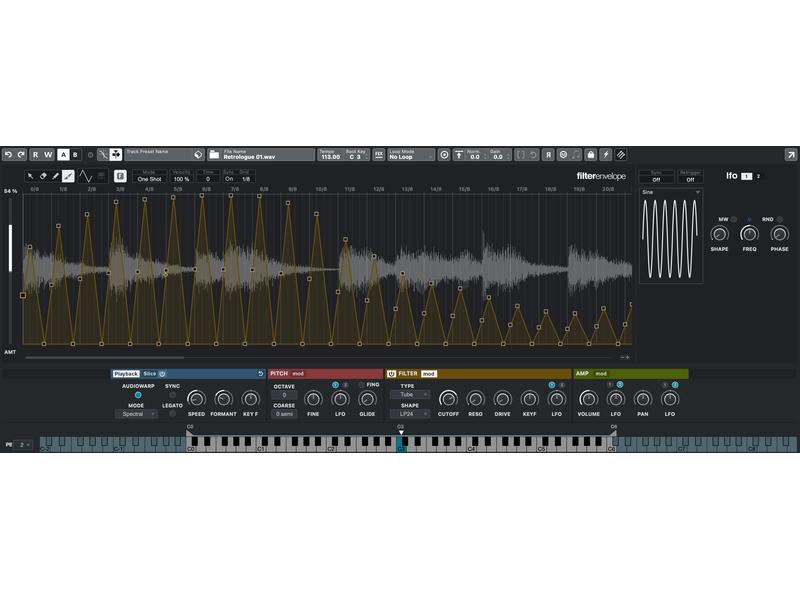Toggle the MIDI note icon
800x600 pixels.
[576, 155]
